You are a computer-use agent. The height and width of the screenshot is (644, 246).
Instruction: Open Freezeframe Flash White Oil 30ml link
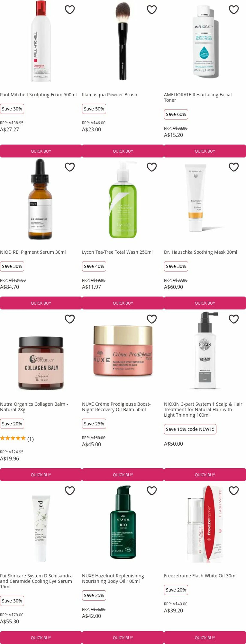[x=200, y=576]
